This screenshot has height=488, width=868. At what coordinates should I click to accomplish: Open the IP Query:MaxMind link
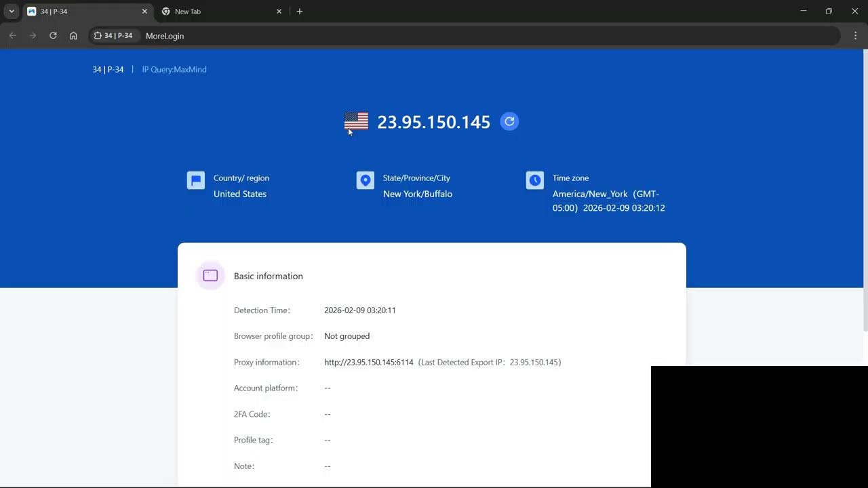point(174,69)
